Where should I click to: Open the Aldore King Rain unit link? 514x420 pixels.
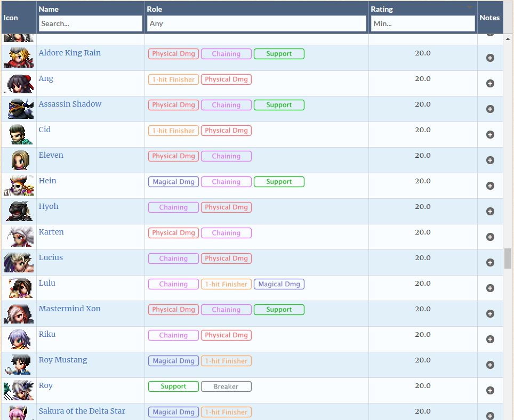(x=69, y=53)
